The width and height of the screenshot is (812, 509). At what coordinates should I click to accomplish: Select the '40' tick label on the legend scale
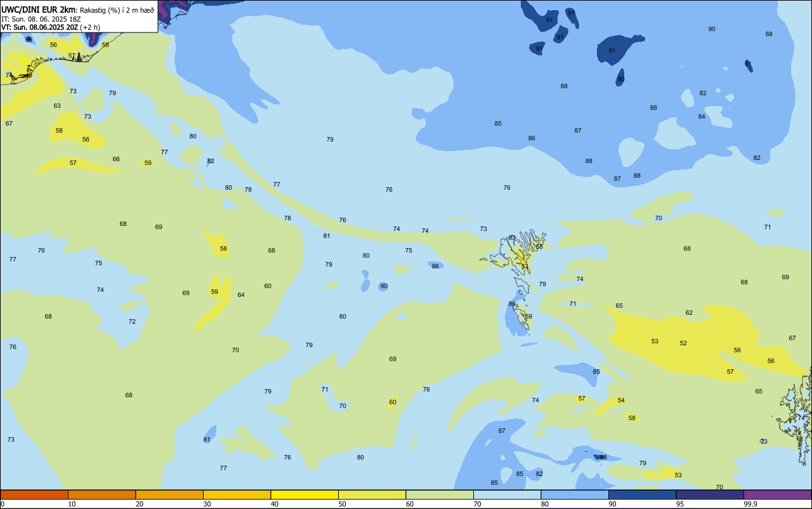click(275, 504)
